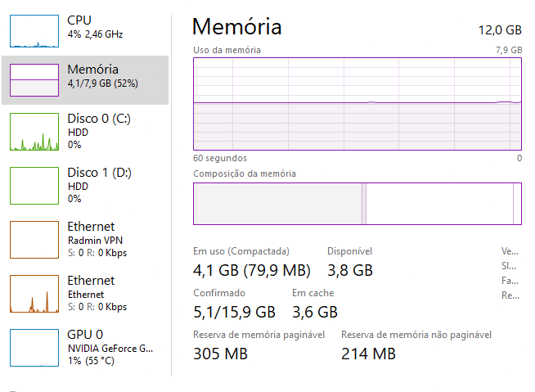Select Memória 4,1/7,9 GB sidebar item
Viewport: 535px width, 392px height.
(x=85, y=80)
